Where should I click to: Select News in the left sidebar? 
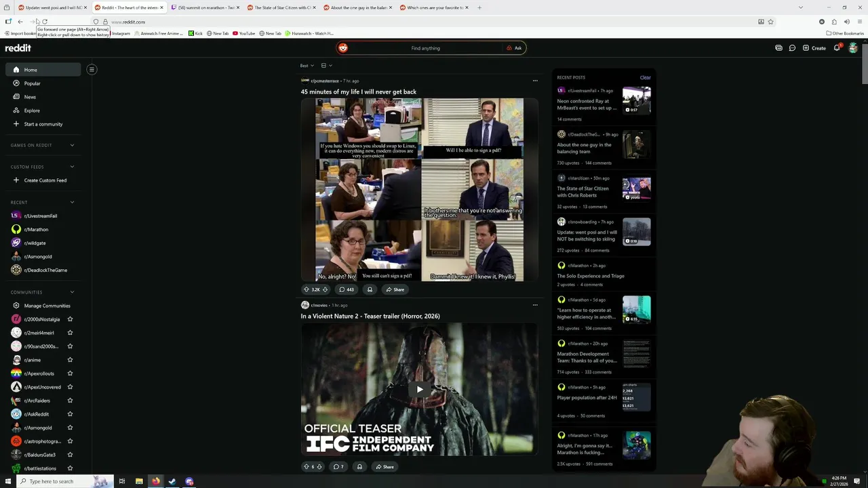(x=43, y=97)
